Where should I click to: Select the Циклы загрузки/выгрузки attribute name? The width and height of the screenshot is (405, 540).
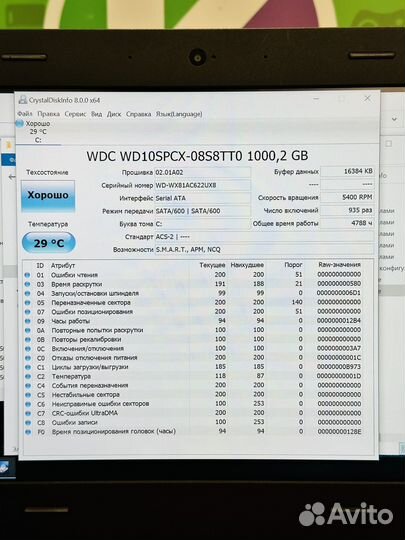point(90,367)
